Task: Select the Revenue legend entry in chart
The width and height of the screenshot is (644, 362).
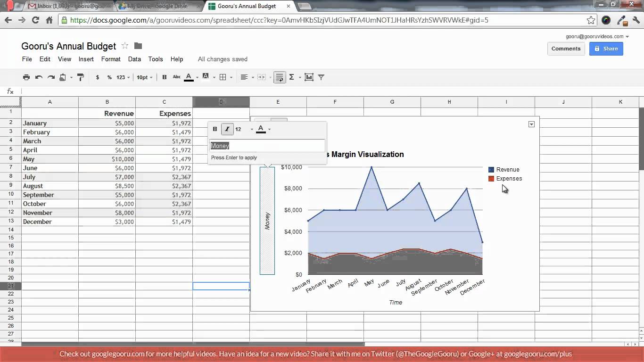Action: [504, 170]
